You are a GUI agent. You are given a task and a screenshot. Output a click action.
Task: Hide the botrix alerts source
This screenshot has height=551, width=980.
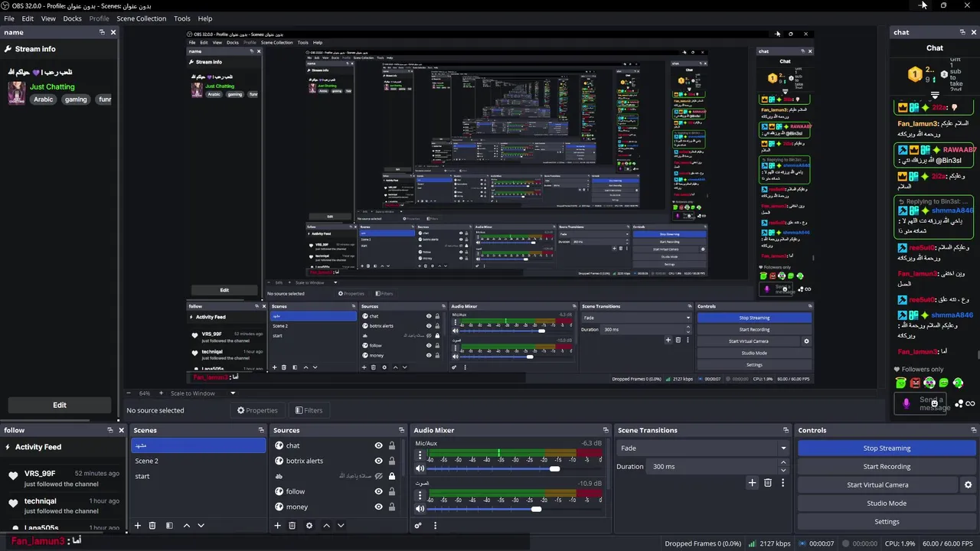tap(378, 461)
